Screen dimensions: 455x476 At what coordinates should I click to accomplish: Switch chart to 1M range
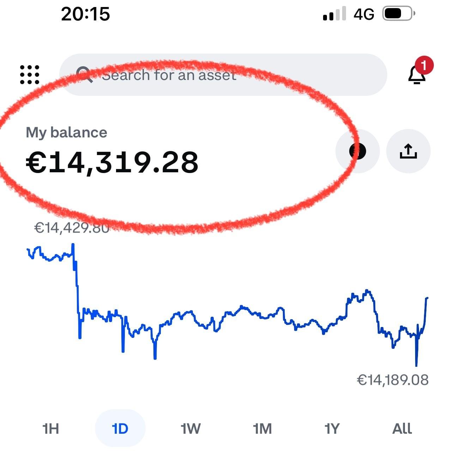click(262, 428)
